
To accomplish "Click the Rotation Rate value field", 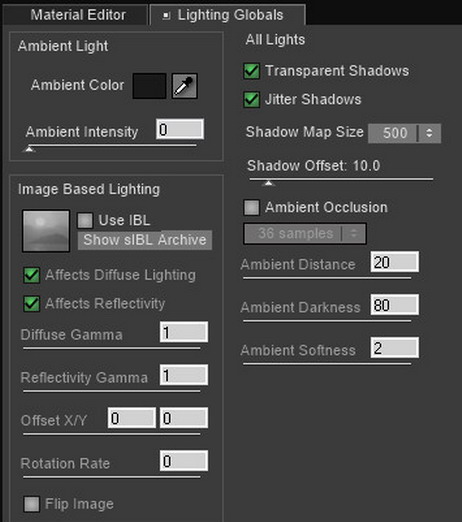I will [x=184, y=461].
